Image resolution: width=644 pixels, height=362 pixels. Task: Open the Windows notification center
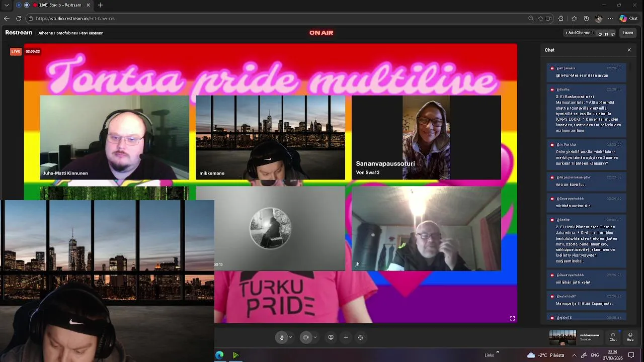coord(631,355)
